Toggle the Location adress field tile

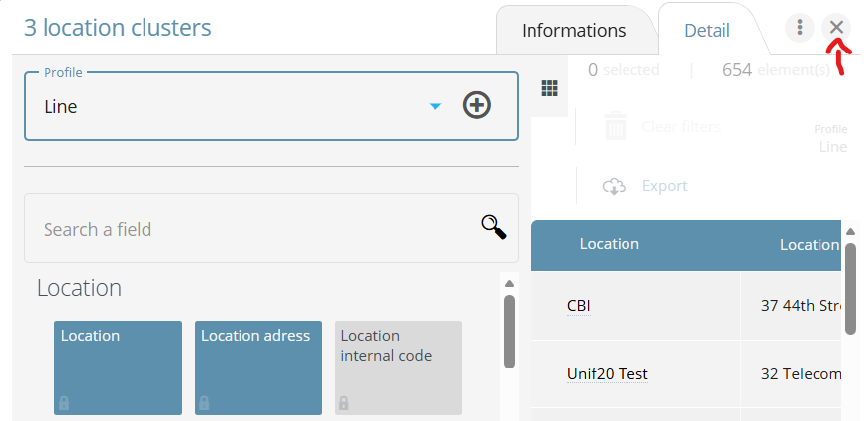point(257,367)
